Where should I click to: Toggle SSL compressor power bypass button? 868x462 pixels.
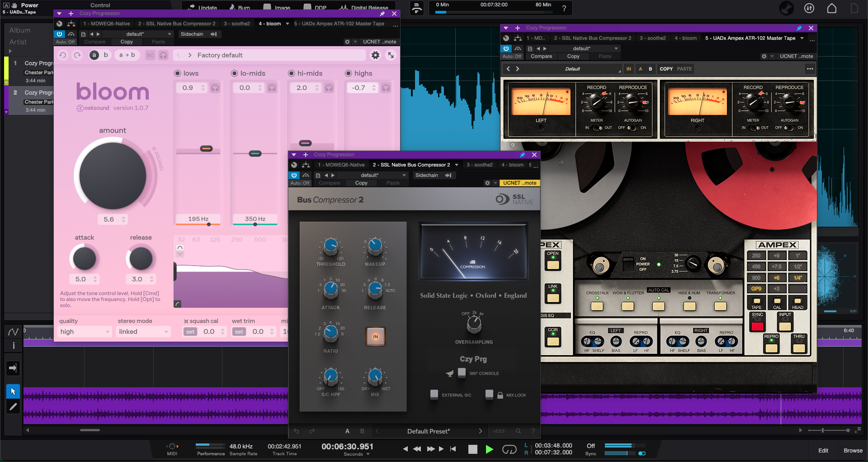tap(294, 175)
